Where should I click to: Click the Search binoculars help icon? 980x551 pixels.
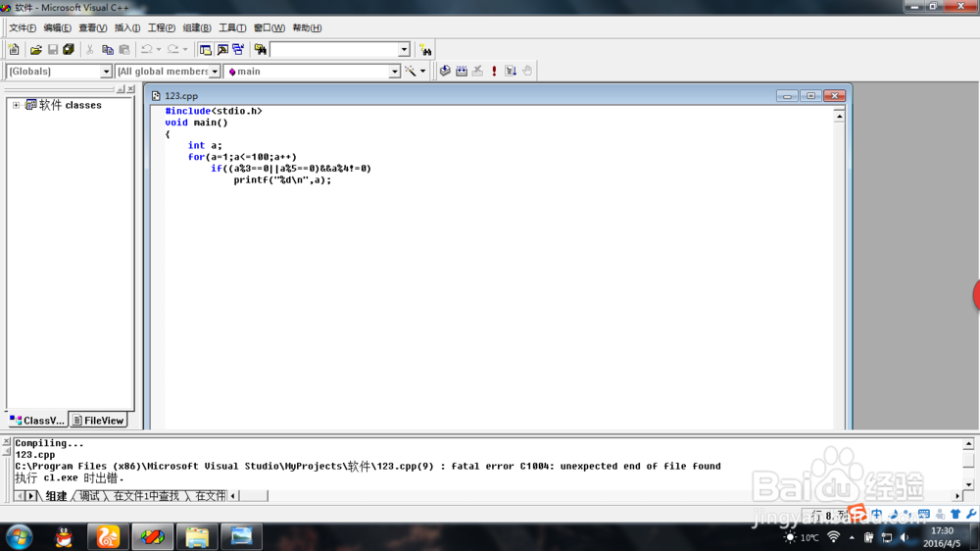[425, 49]
